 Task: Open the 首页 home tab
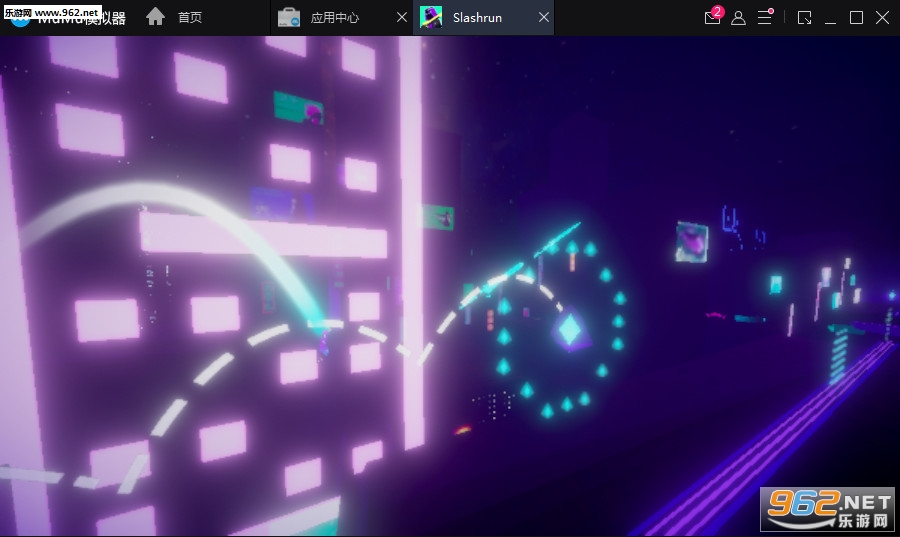point(189,17)
